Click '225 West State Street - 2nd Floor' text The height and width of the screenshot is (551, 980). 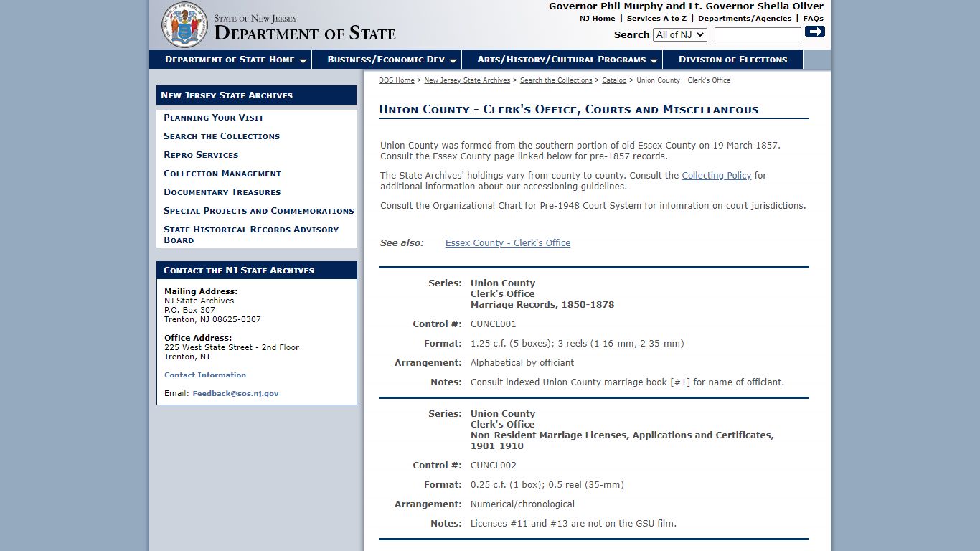232,348
